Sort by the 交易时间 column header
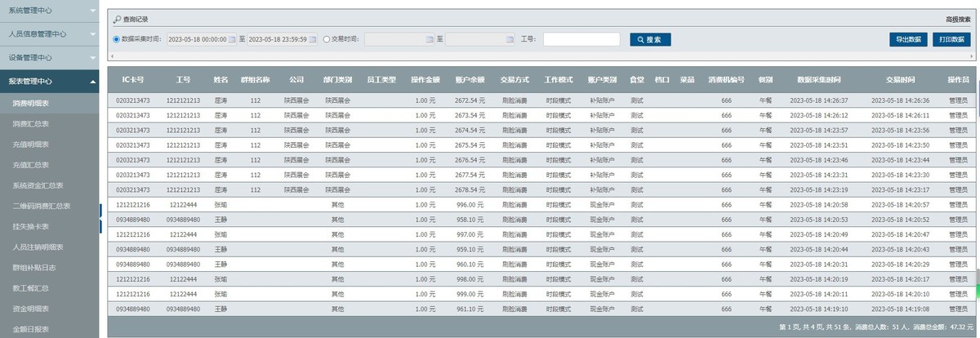The image size is (980, 338). pyautogui.click(x=900, y=79)
